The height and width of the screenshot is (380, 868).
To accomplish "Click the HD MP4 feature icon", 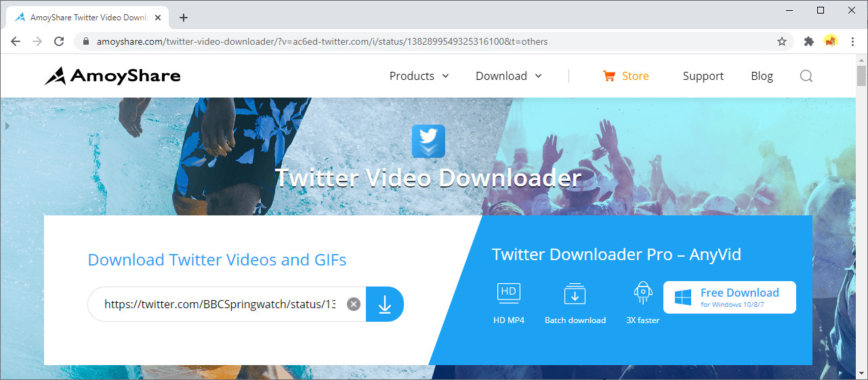I will pyautogui.click(x=509, y=293).
